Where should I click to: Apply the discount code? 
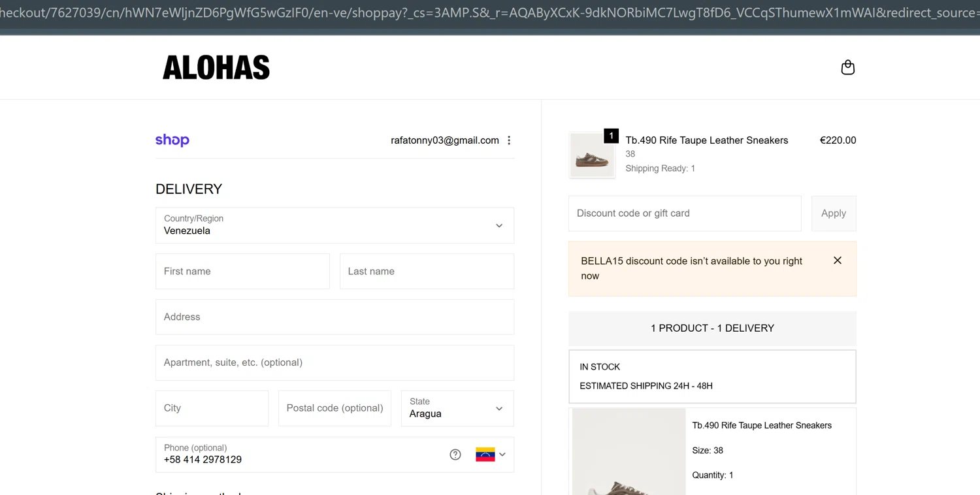click(x=834, y=214)
